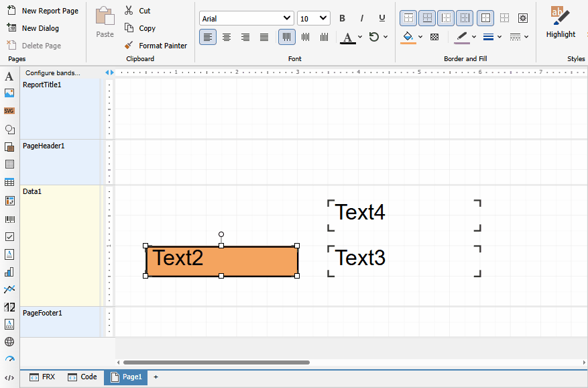Click the Gauge object tool

click(9, 359)
